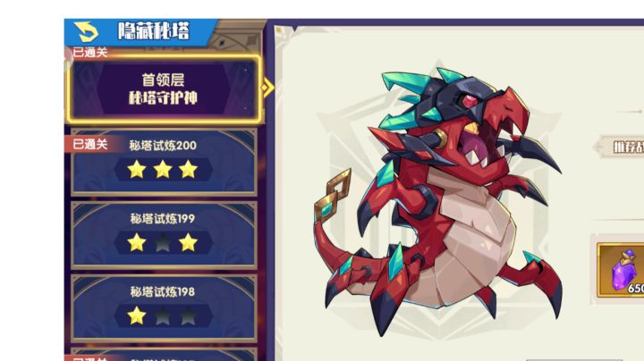Click the empty middle star of 秘塔试炼199

point(163,243)
